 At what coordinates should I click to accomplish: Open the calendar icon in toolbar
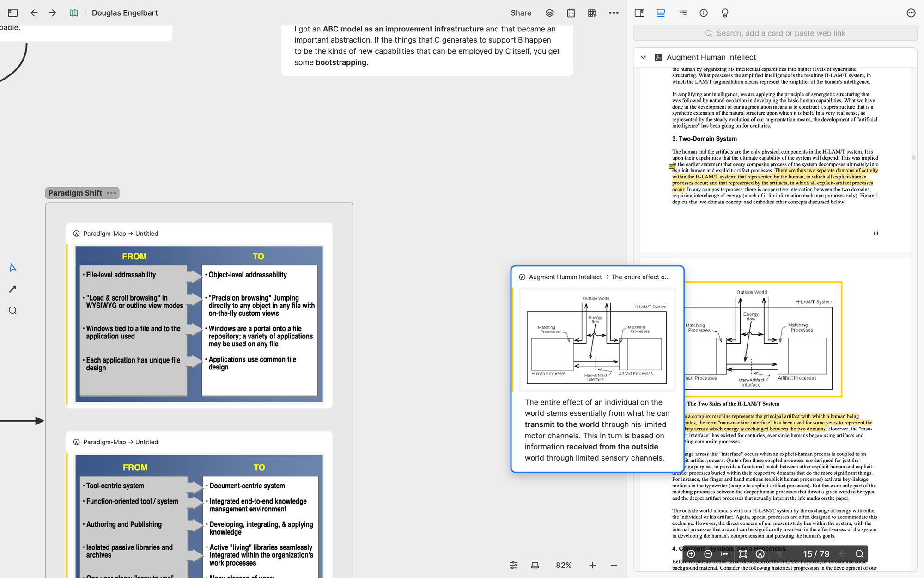(571, 13)
